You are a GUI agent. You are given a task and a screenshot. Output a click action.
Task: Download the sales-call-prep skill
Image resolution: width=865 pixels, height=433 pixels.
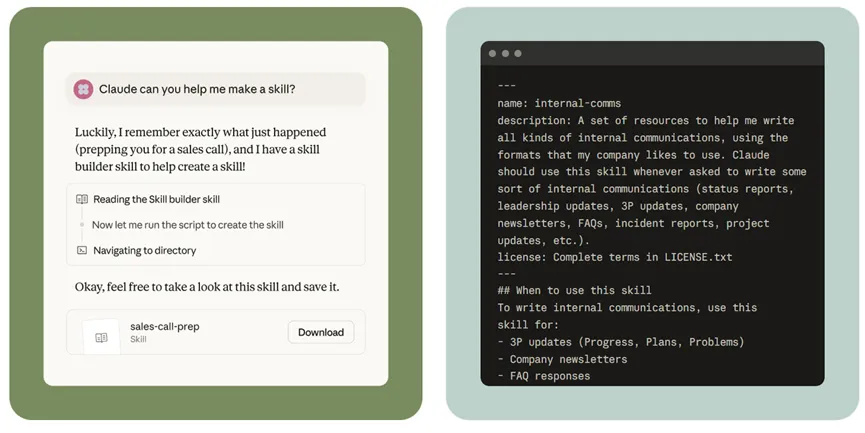pyautogui.click(x=321, y=332)
